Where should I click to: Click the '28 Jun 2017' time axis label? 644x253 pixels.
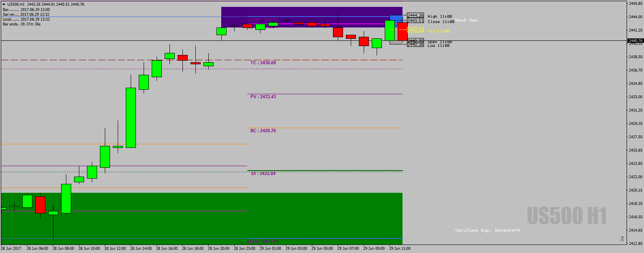(11, 249)
